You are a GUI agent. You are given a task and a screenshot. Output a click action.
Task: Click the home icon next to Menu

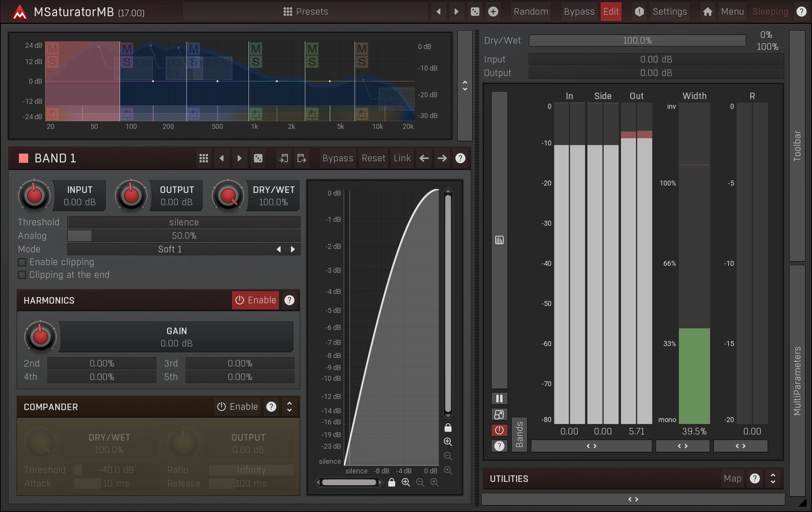pyautogui.click(x=707, y=12)
